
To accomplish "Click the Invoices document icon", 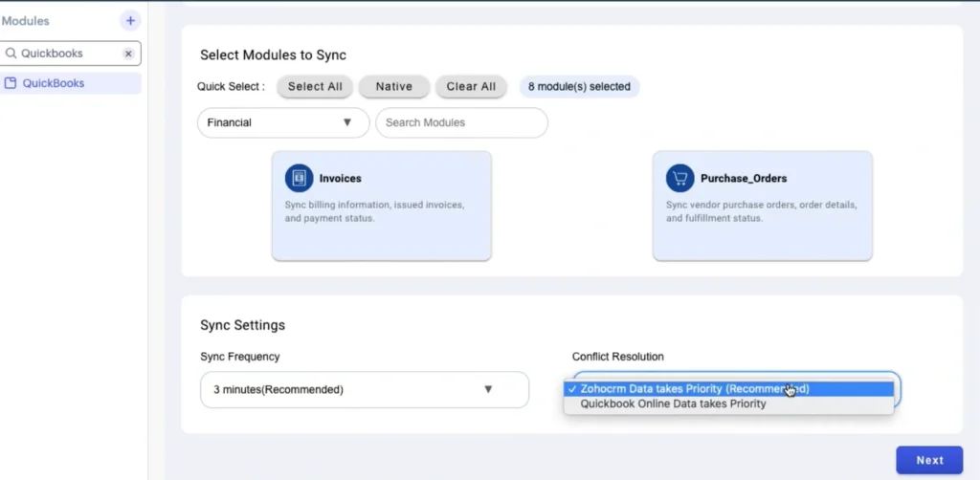I will coord(299,179).
